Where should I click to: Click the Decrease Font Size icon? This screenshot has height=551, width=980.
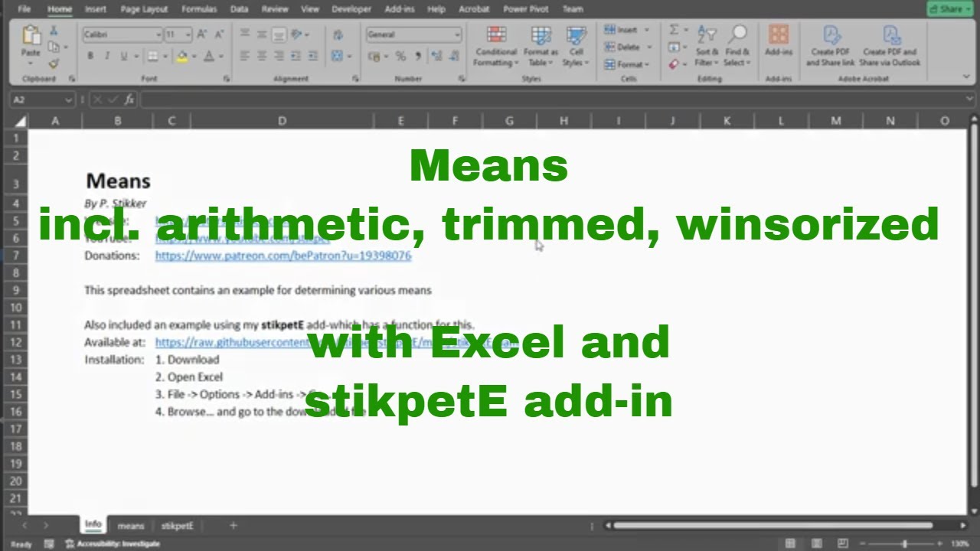[x=217, y=34]
